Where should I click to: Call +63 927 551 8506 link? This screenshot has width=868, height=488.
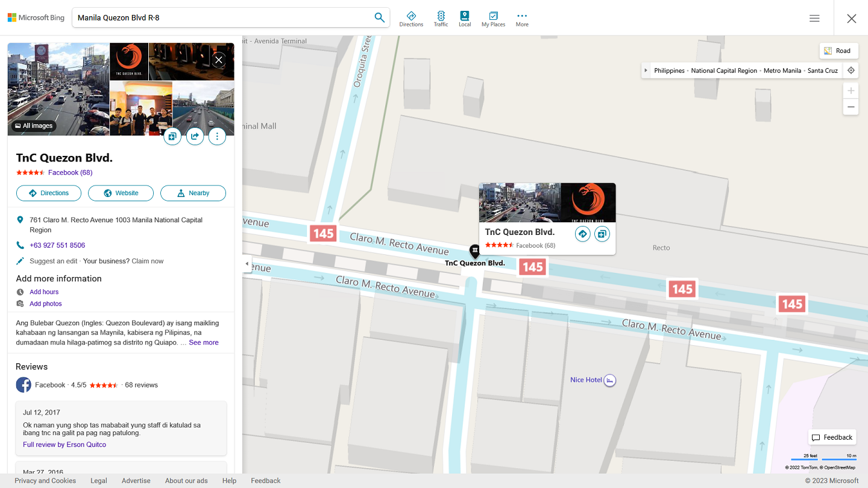pyautogui.click(x=57, y=245)
